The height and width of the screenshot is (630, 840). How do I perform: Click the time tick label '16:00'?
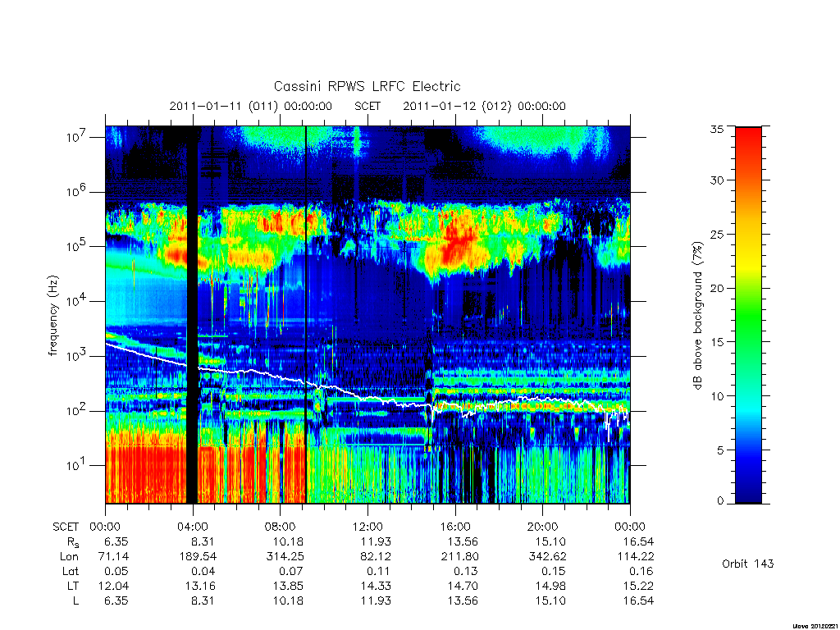pos(455,527)
